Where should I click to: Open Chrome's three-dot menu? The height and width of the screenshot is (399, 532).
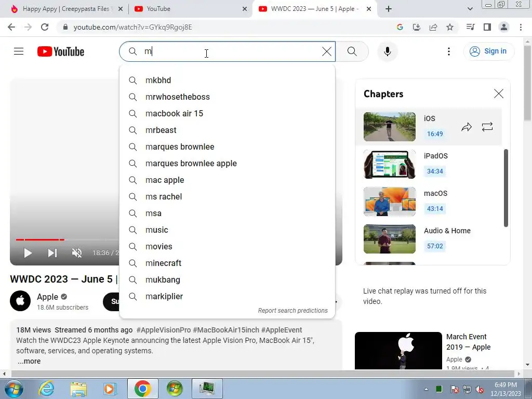click(521, 27)
